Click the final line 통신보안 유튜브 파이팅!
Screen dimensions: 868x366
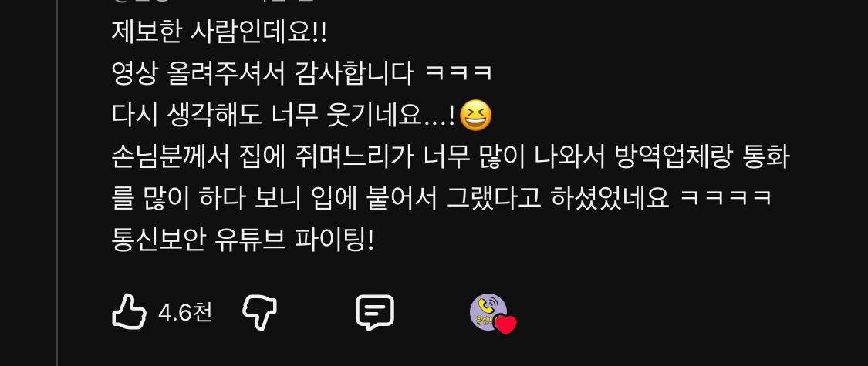tap(243, 240)
